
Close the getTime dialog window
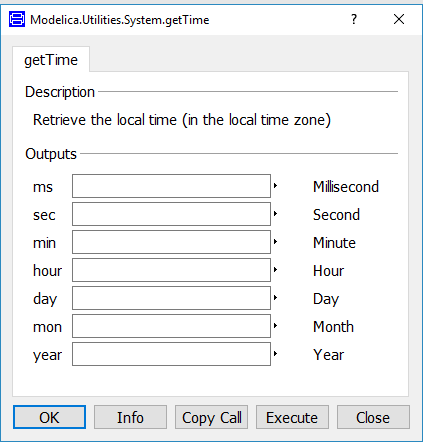click(x=399, y=19)
